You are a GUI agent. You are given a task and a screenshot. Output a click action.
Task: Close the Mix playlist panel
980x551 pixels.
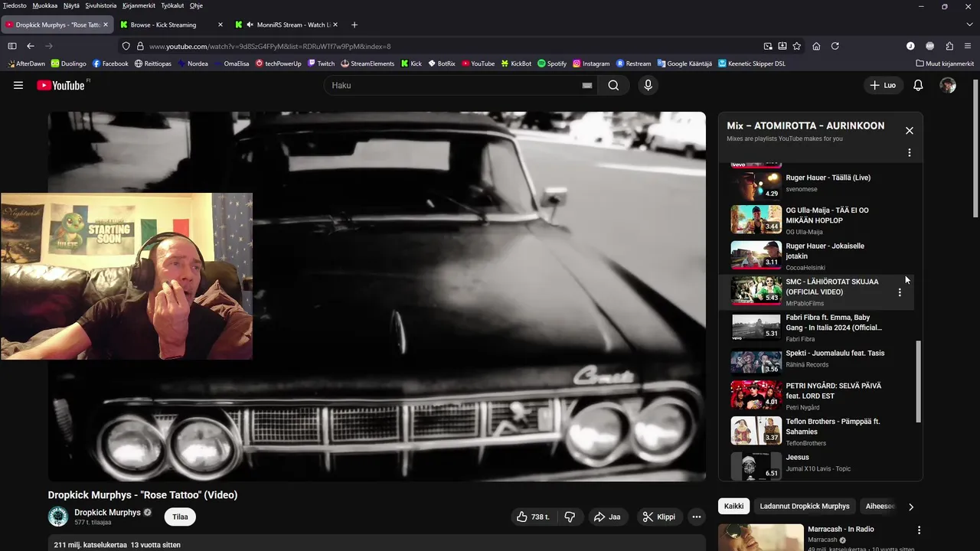909,131
